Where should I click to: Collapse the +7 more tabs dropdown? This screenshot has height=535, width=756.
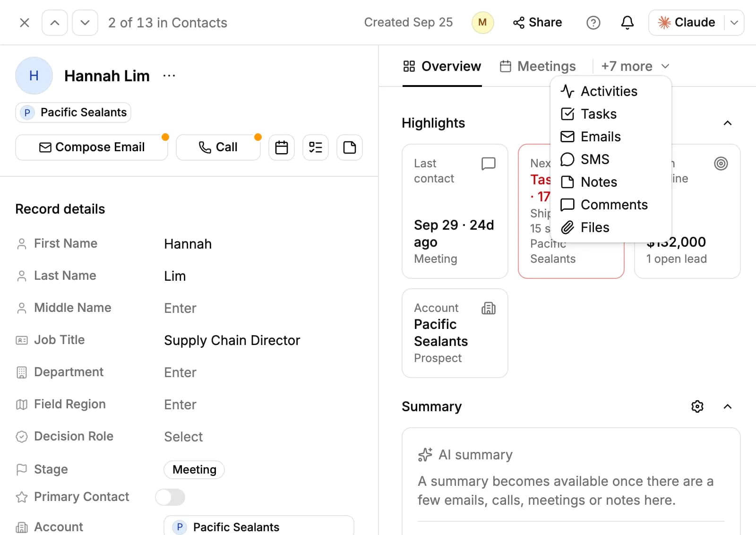tap(635, 66)
